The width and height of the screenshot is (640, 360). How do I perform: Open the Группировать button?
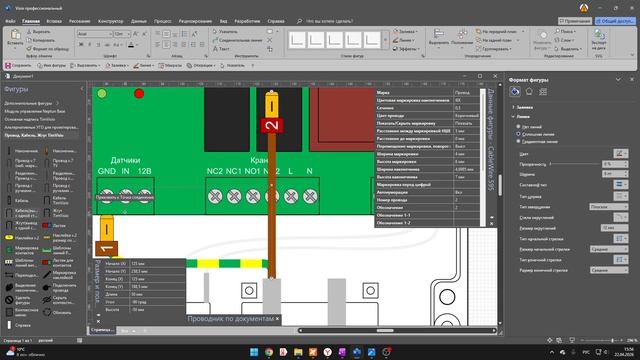click(493, 49)
